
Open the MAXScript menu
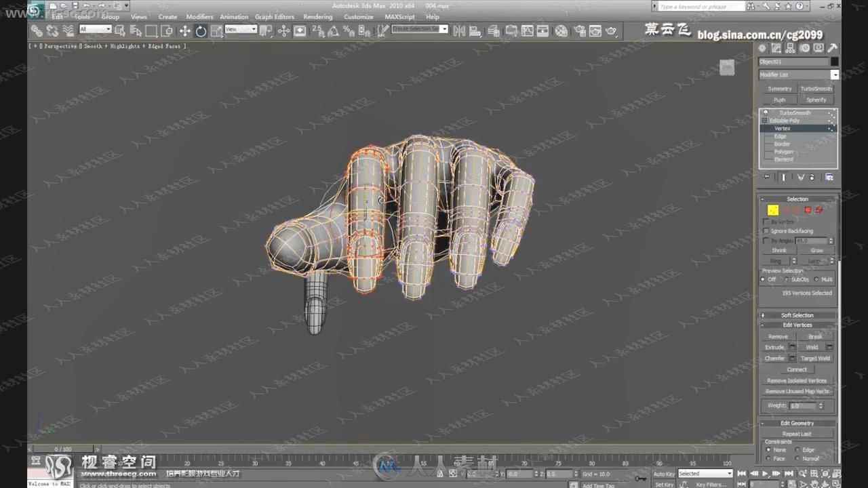(x=399, y=17)
